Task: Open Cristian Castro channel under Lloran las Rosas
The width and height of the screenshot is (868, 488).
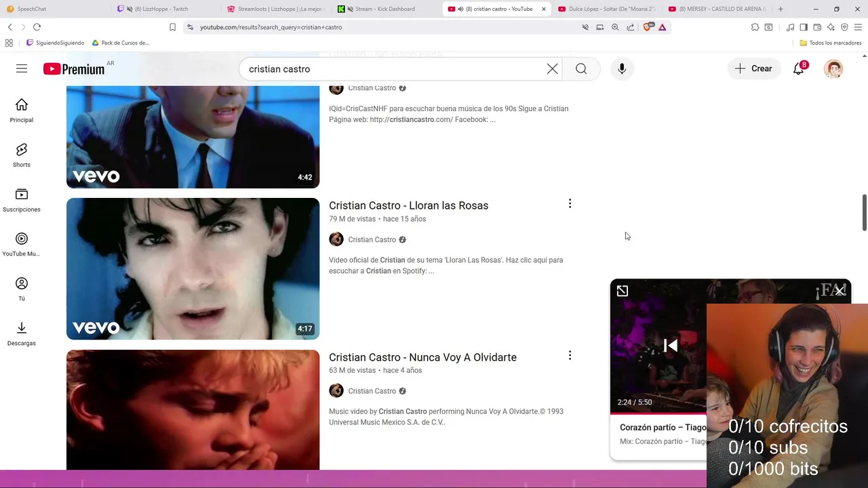Action: tap(372, 239)
